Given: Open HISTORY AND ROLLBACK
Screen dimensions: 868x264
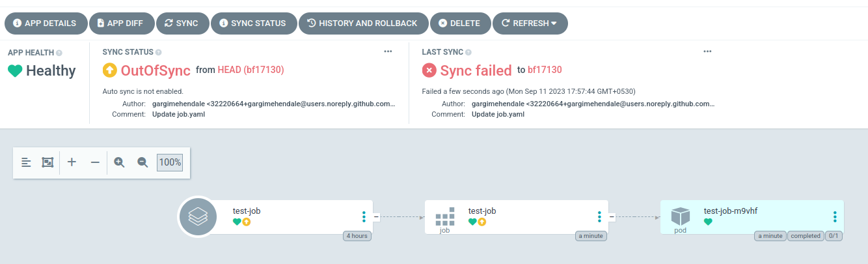Looking at the screenshot, I should tap(363, 23).
